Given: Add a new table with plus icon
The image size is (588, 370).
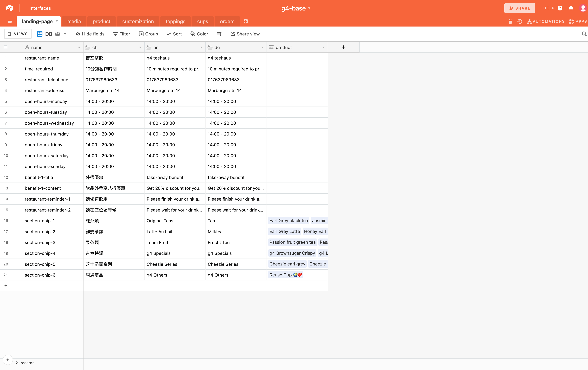Looking at the screenshot, I should pos(246,21).
